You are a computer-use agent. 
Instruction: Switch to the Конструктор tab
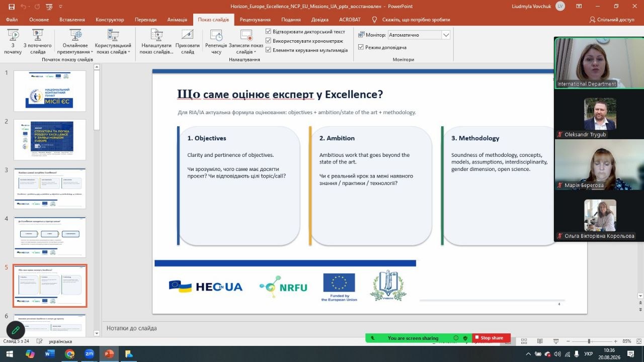[110, 20]
